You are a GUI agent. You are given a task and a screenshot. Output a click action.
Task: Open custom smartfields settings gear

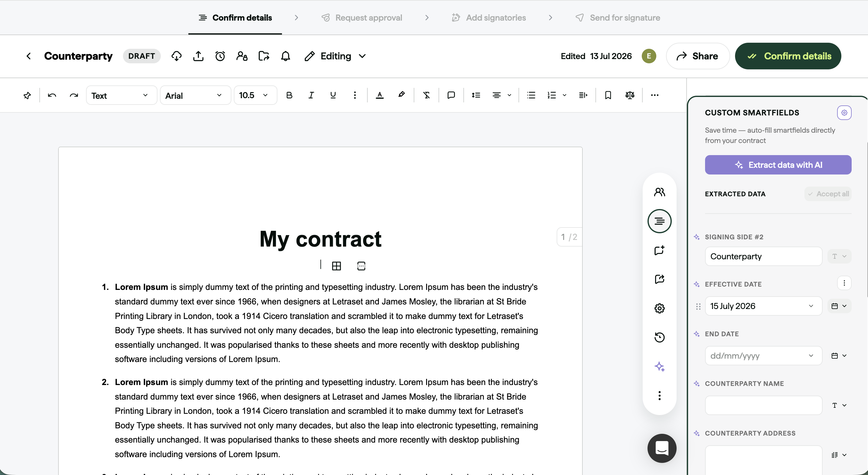(x=844, y=113)
